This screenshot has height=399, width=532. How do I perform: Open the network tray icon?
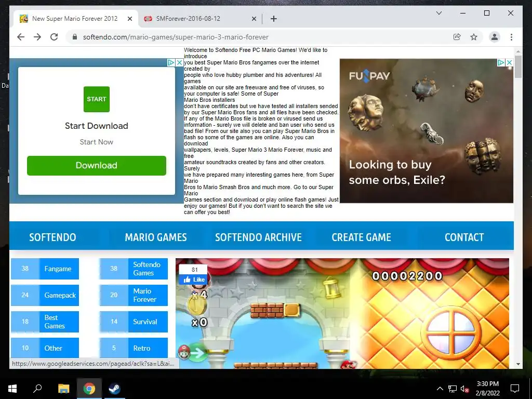click(x=453, y=389)
